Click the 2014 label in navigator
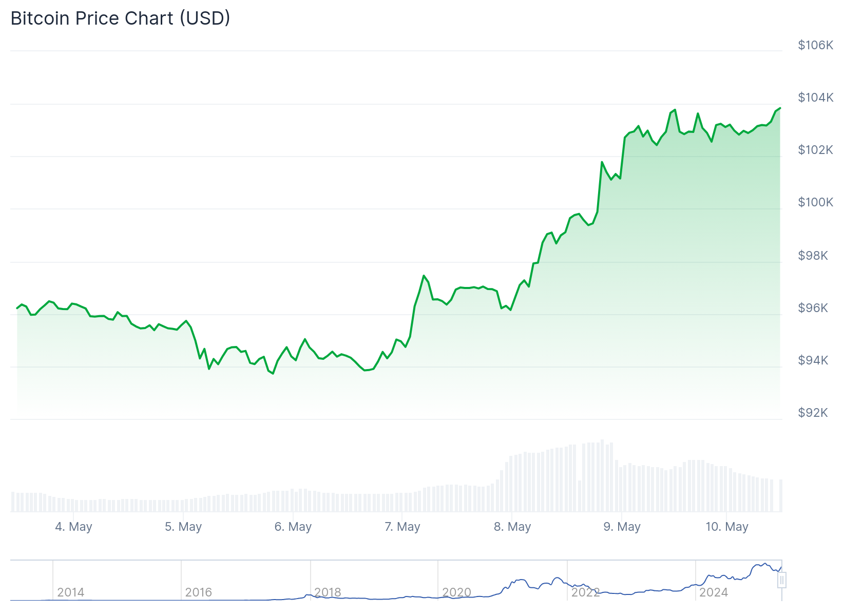 point(71,592)
